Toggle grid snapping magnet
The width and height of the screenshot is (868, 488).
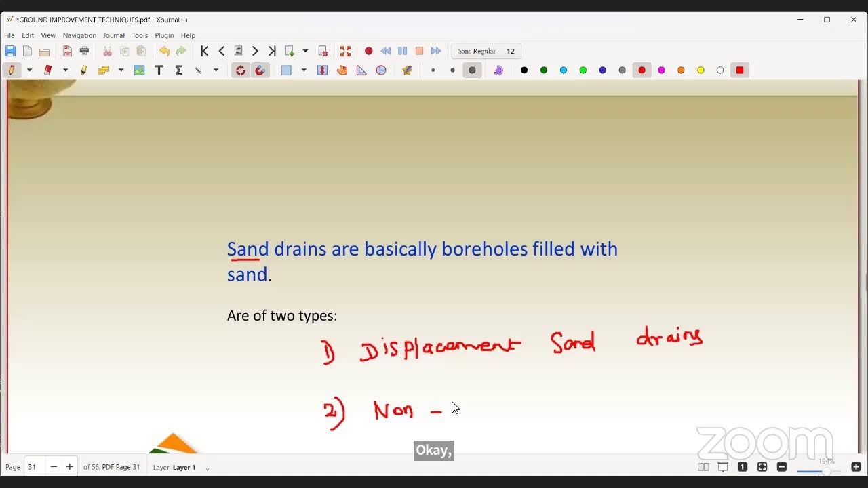(260, 70)
